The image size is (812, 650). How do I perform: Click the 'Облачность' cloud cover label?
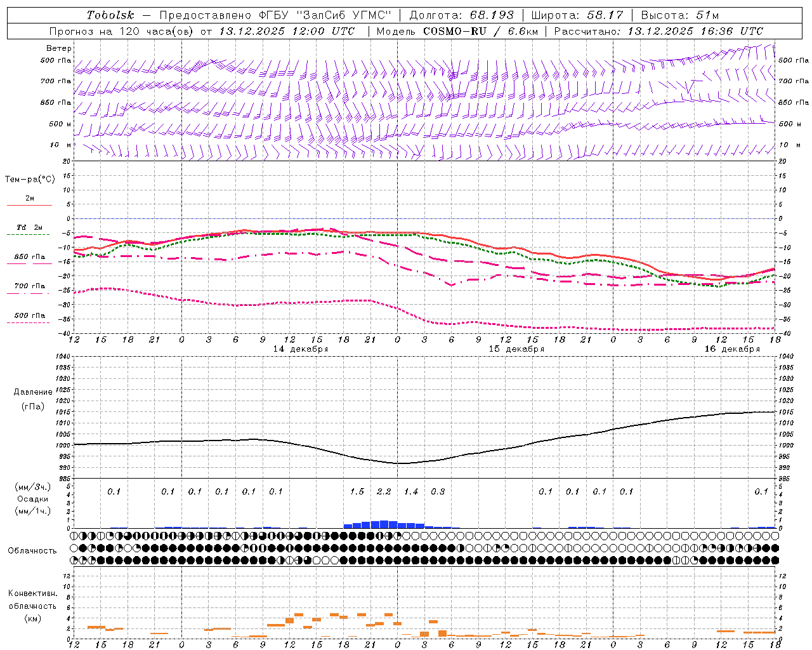[x=32, y=551]
